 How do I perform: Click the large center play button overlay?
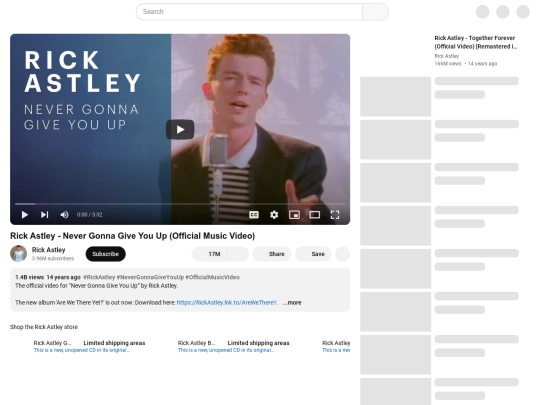click(x=180, y=129)
